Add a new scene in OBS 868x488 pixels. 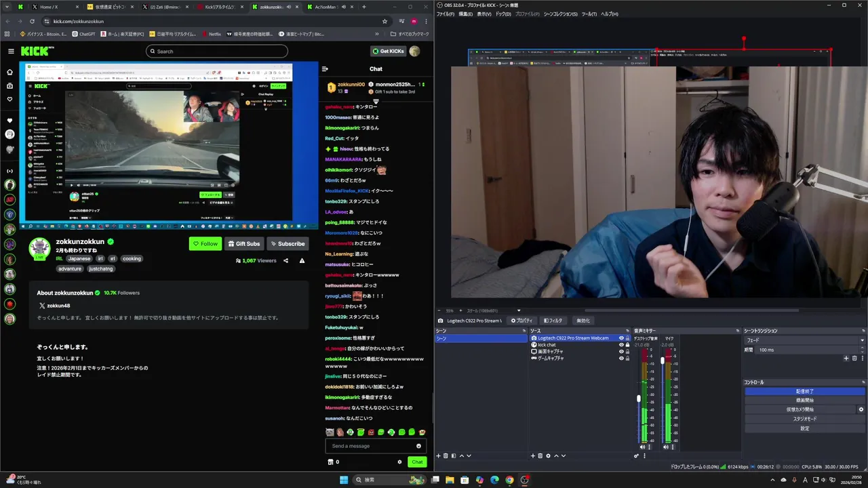tap(438, 456)
